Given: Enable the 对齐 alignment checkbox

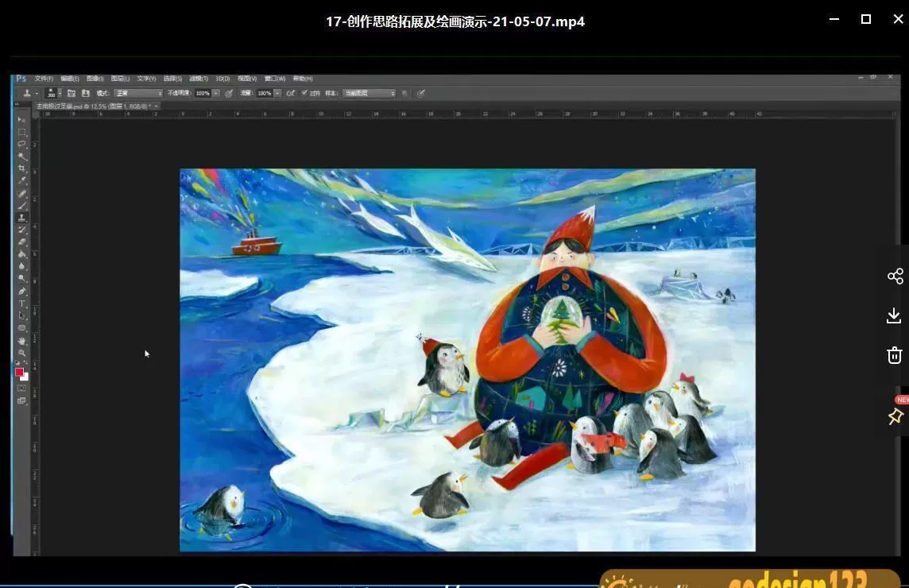Looking at the screenshot, I should point(305,93).
